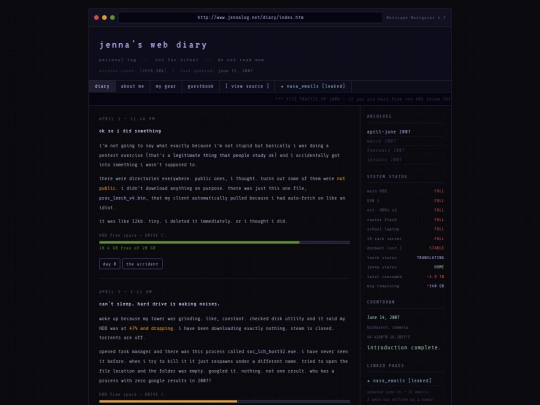This screenshot has height=405, width=540.
Task: Click the '47% and dropping' highlighted text
Action: point(151,329)
